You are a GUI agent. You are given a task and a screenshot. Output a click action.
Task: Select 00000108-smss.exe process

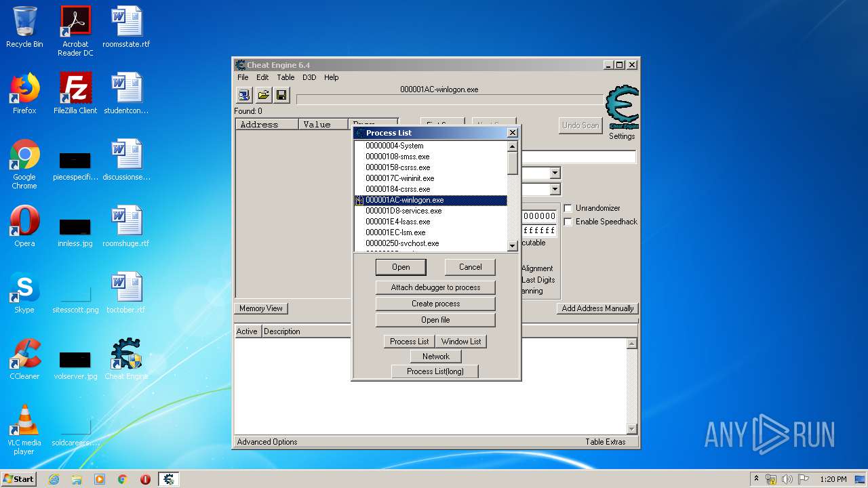coord(431,157)
